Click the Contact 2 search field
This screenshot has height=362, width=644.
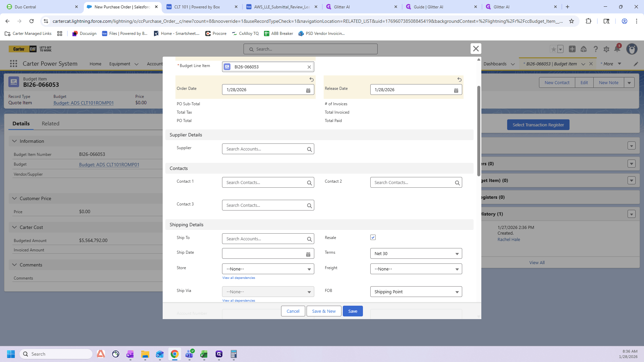[x=416, y=182]
